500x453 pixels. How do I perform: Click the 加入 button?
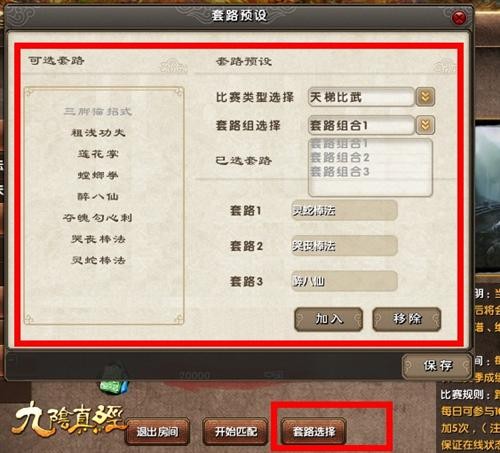tap(329, 319)
